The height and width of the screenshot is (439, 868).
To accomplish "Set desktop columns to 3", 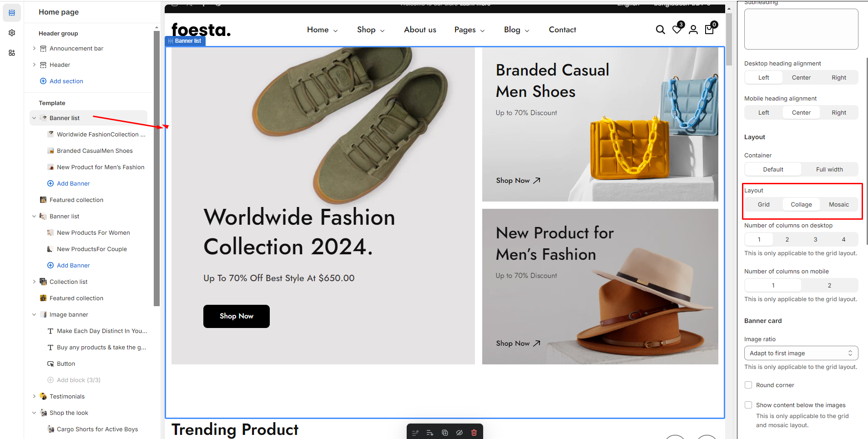I will [815, 239].
